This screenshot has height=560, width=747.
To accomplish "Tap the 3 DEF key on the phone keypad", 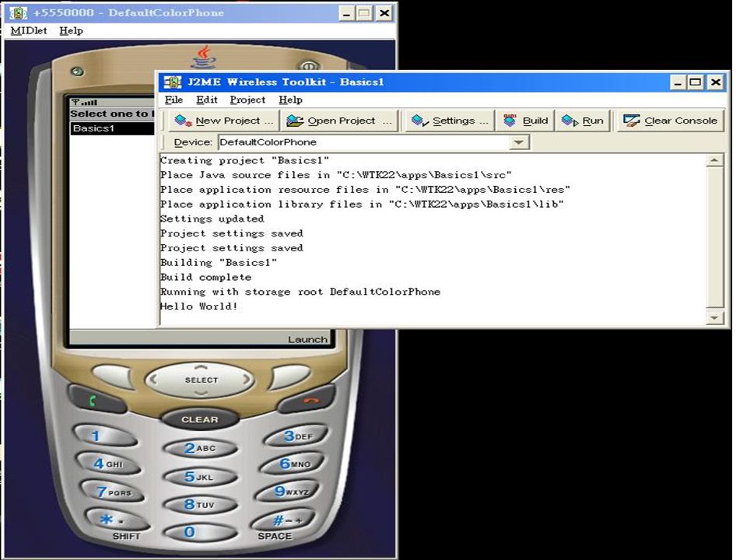I will tap(297, 436).
